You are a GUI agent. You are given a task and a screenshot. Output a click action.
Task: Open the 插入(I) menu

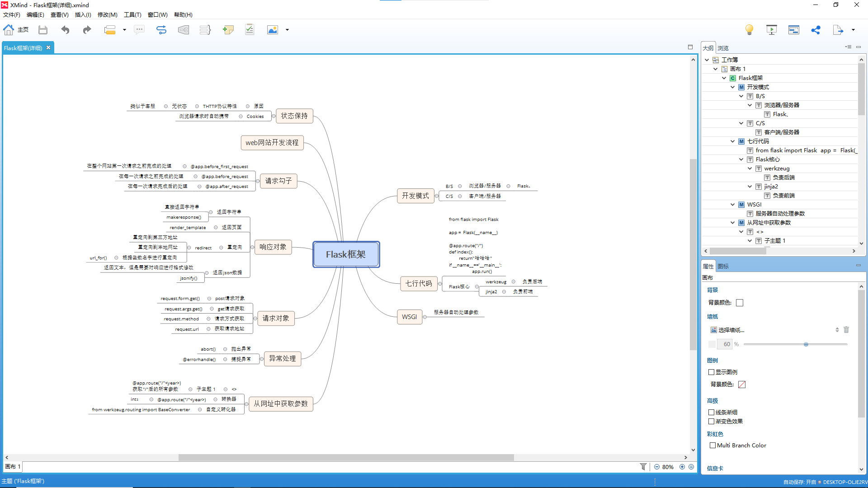(x=83, y=15)
